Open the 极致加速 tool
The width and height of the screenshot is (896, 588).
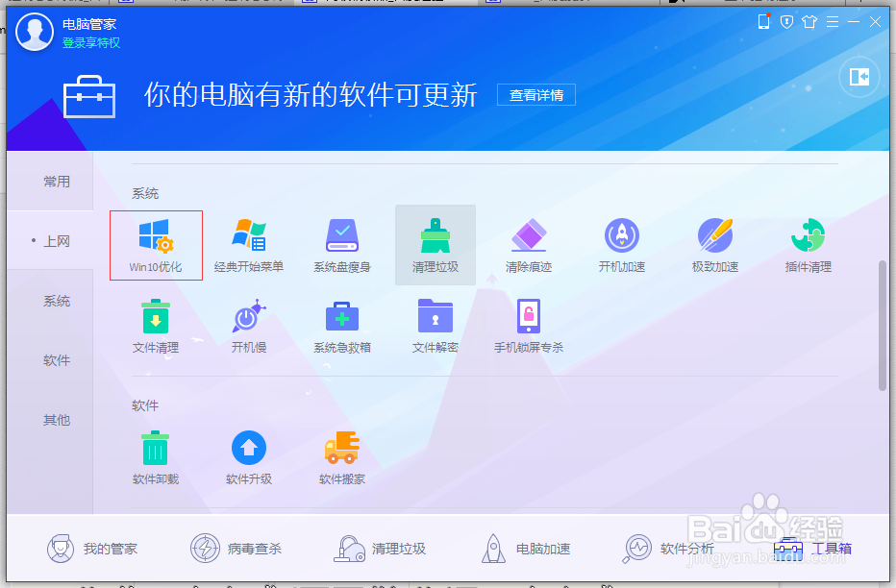click(x=715, y=245)
